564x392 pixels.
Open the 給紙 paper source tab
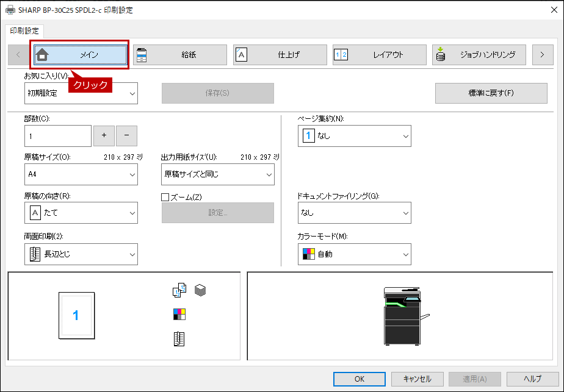180,55
